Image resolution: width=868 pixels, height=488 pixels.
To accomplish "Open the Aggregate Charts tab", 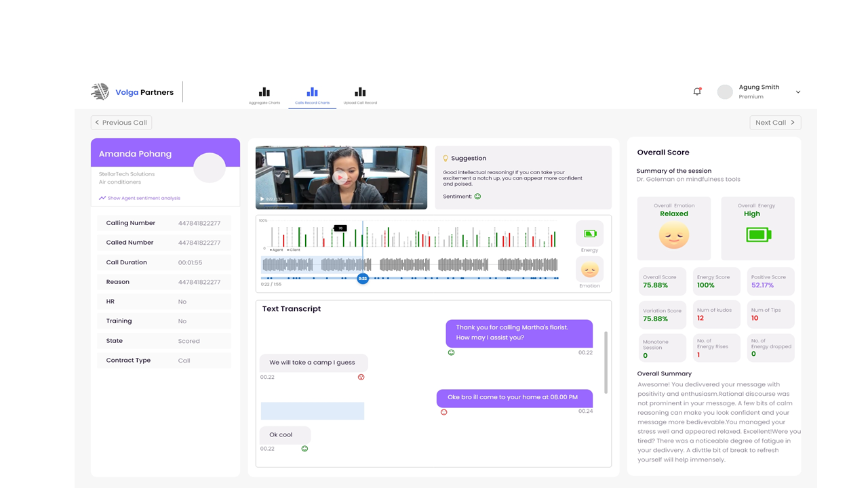I will tap(264, 95).
